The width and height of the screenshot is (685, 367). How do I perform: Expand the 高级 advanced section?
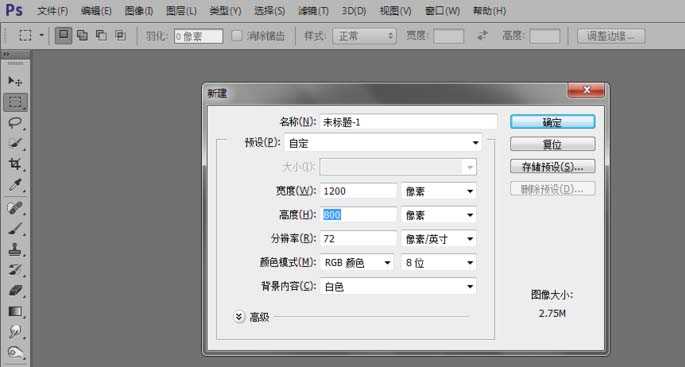[x=239, y=316]
